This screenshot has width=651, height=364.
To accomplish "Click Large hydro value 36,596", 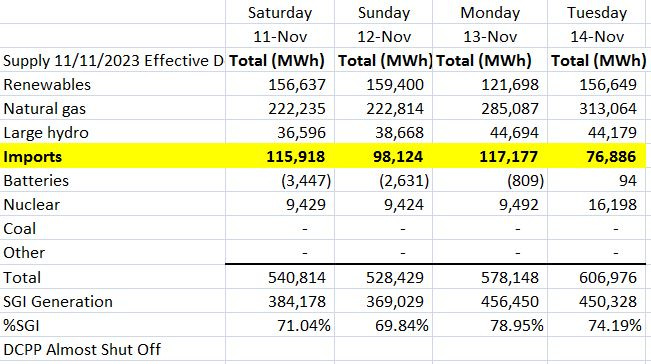I will pyautogui.click(x=301, y=132).
